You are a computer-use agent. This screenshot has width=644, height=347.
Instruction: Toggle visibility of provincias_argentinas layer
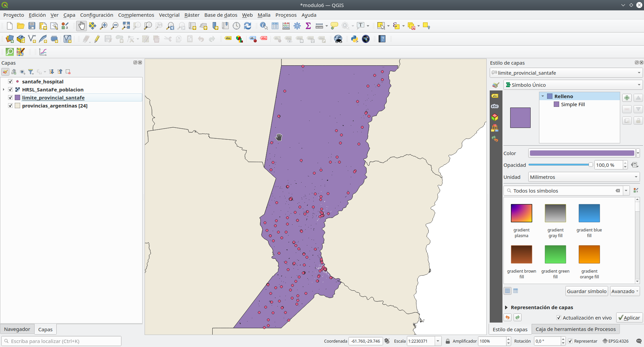point(10,106)
